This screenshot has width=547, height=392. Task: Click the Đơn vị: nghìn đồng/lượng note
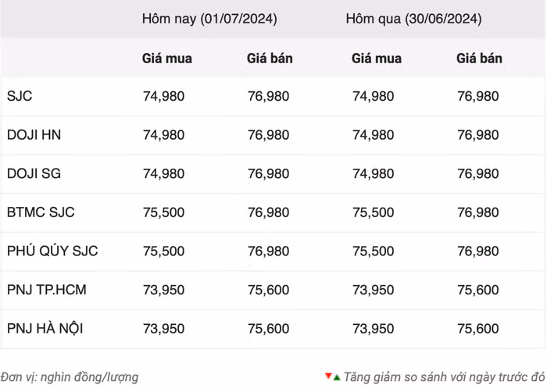point(70,377)
